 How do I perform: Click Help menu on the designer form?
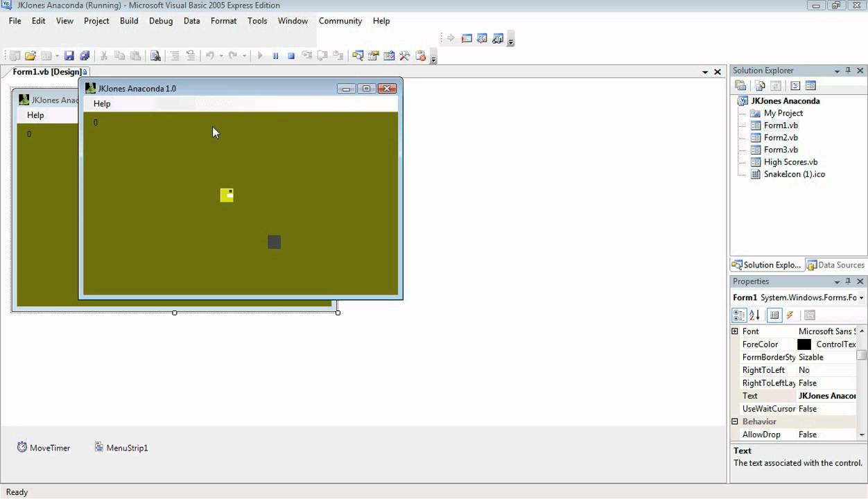(x=35, y=115)
